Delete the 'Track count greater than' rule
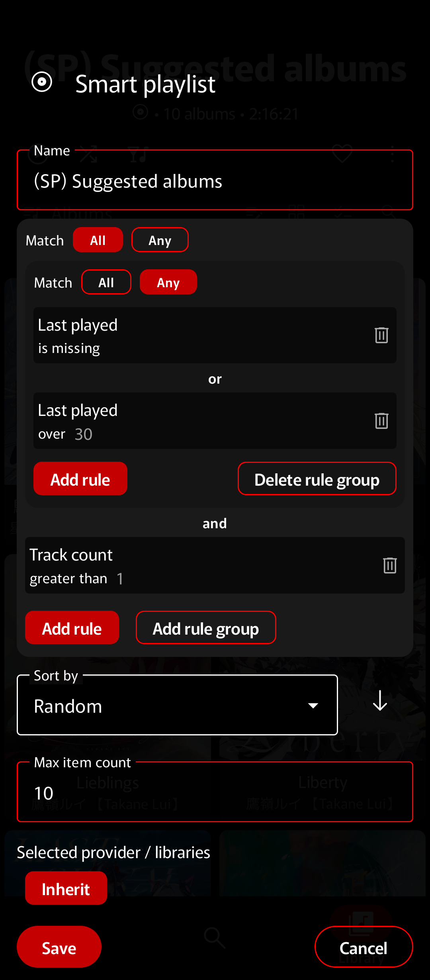 [x=390, y=565]
